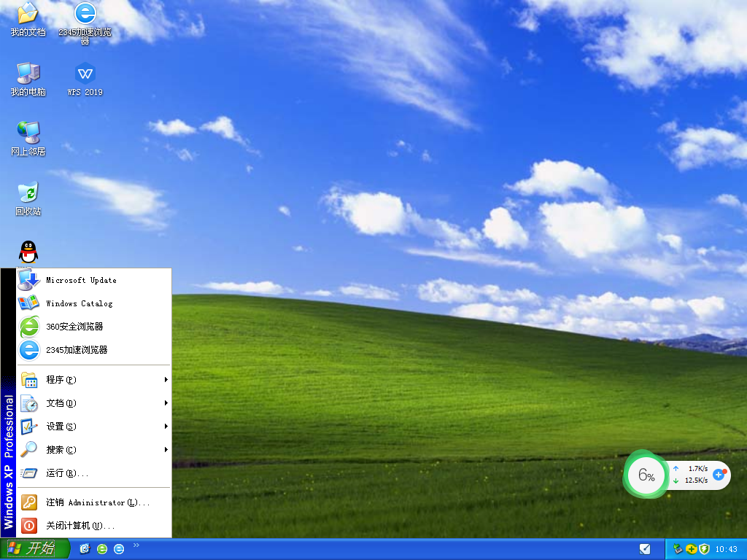Open the 运行(R)... run dialog entry
The height and width of the screenshot is (560, 747).
pyautogui.click(x=94, y=473)
